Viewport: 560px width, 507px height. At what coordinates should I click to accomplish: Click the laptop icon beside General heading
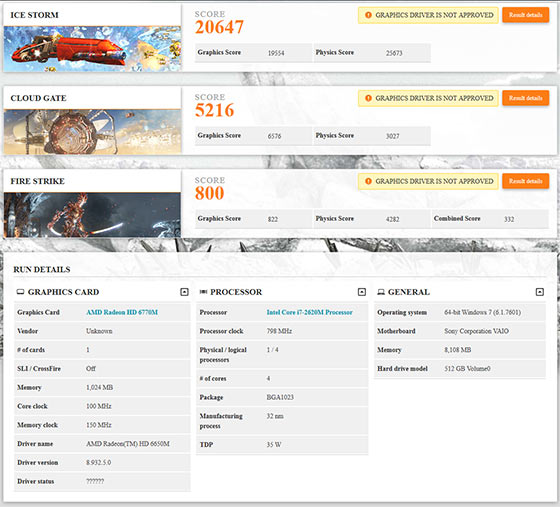(381, 292)
